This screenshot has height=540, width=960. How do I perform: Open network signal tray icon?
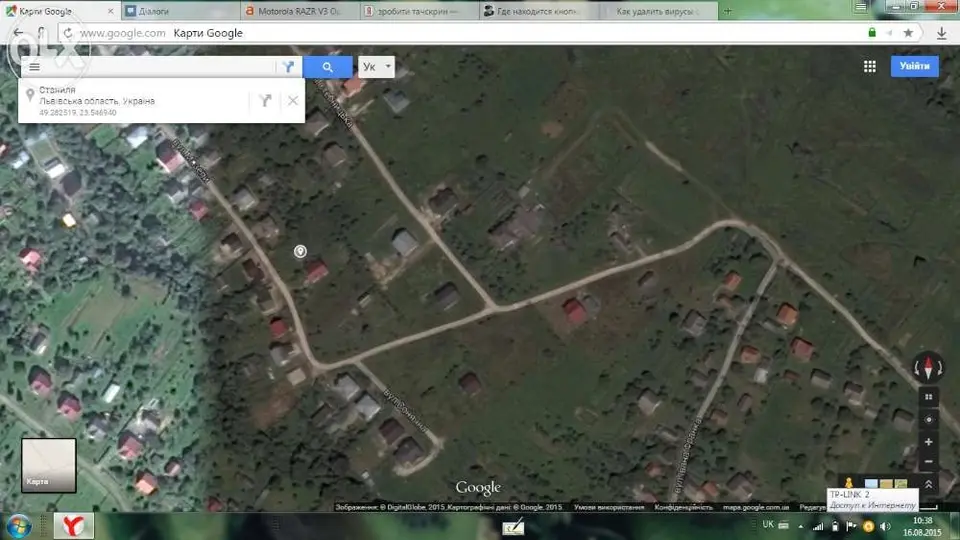(818, 526)
